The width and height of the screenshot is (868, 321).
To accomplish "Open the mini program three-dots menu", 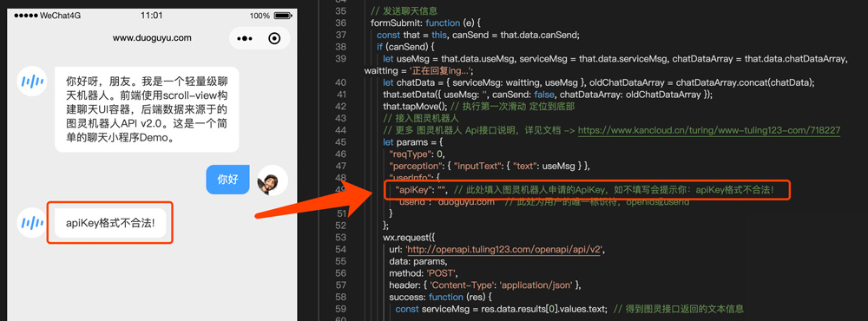I will [x=244, y=39].
